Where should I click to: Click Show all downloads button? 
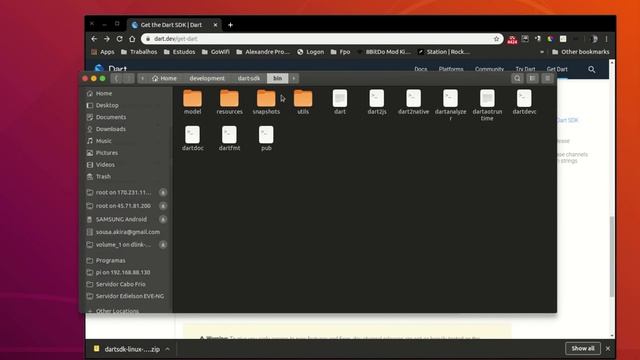click(583, 349)
